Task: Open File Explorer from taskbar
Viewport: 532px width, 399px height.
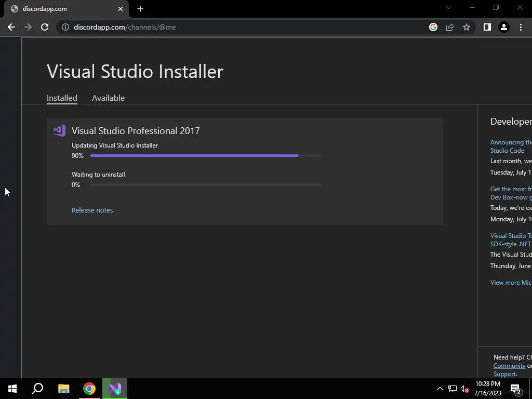Action: point(63,389)
